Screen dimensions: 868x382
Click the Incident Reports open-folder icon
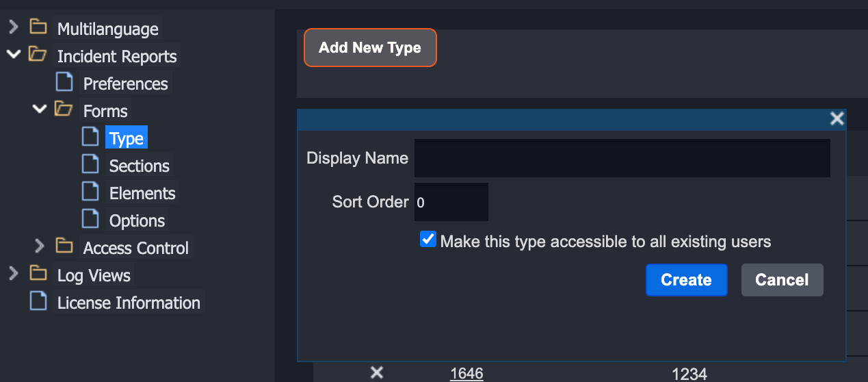(38, 55)
